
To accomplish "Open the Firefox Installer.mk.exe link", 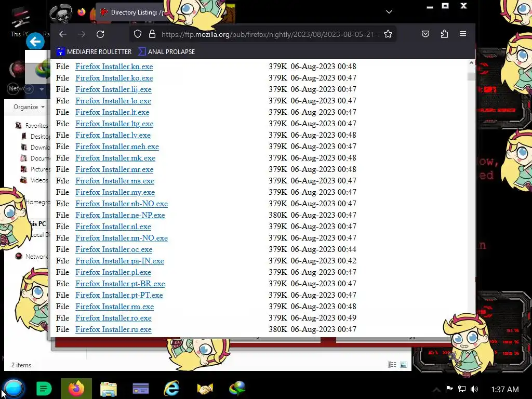I will click(x=115, y=158).
